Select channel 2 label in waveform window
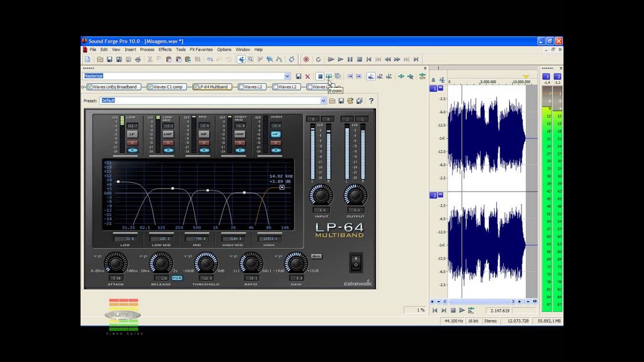This screenshot has height=362, width=644. pos(433,195)
